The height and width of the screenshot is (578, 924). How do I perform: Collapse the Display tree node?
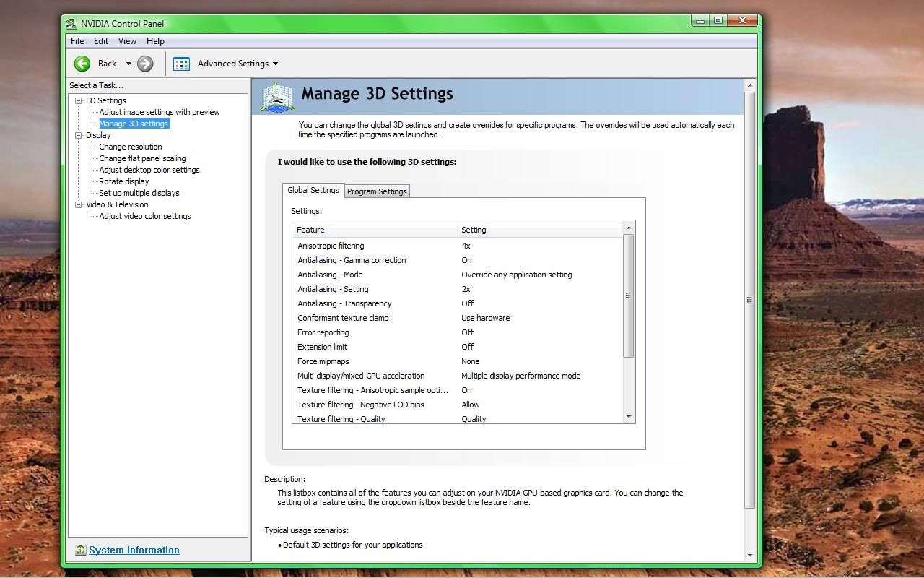[x=79, y=135]
